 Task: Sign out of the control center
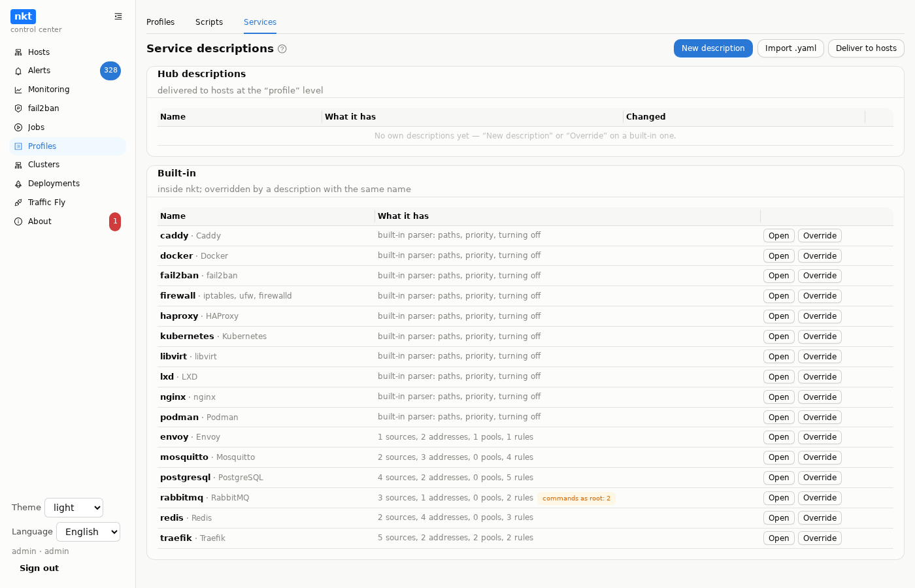[x=39, y=568]
